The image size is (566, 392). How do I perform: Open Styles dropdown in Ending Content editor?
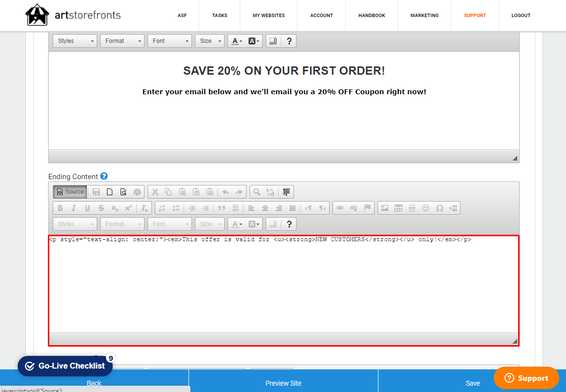tap(75, 224)
